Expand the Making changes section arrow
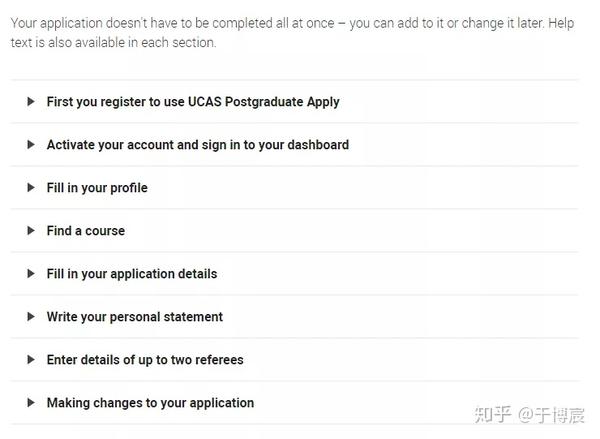The image size is (600, 439). pos(31,403)
